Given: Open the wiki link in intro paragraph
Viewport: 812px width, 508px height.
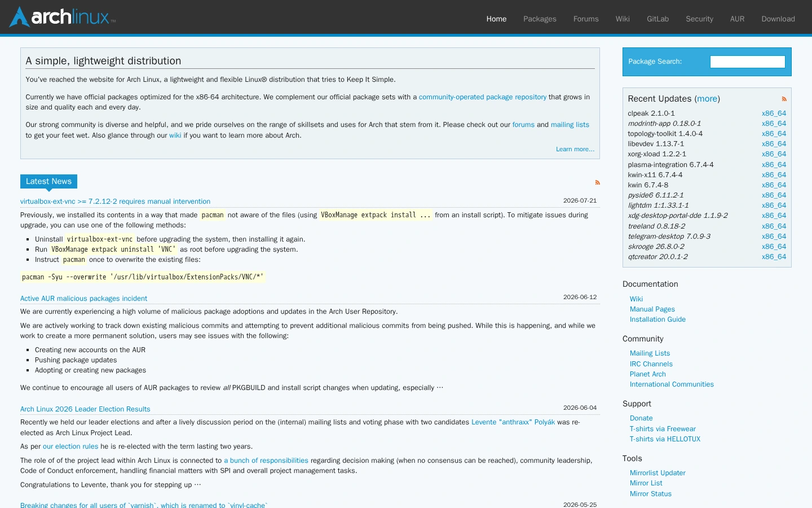Looking at the screenshot, I should tap(175, 135).
